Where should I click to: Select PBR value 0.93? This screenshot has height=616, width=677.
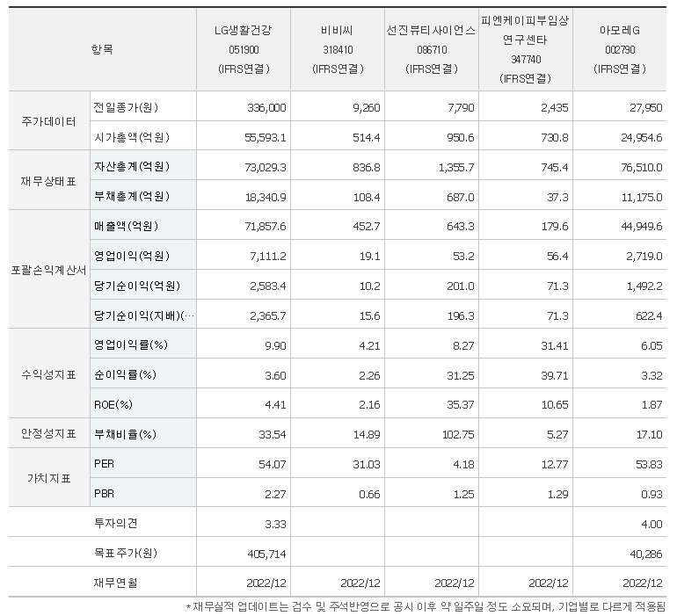652,494
